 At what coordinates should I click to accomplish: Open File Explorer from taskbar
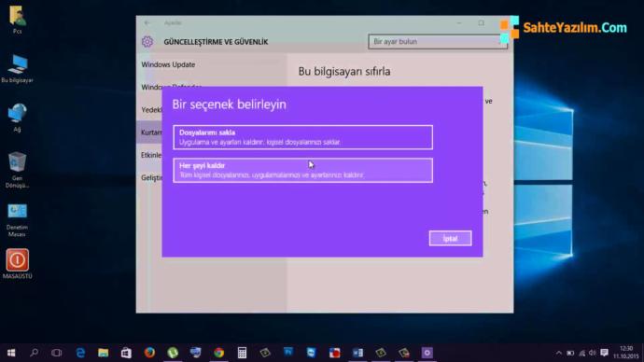tap(103, 353)
